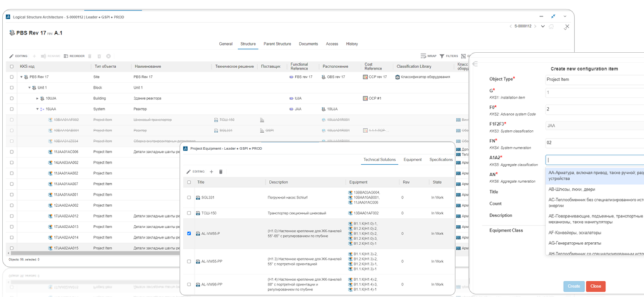This screenshot has height=297, width=644.
Task: Click the plus icon in Project Equipment toolbar
Action: [x=211, y=171]
